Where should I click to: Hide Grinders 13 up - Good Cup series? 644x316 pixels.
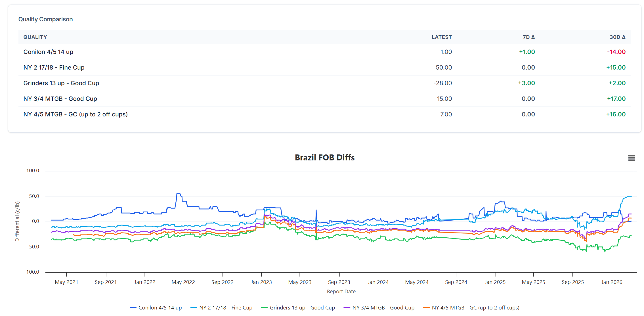(x=302, y=307)
